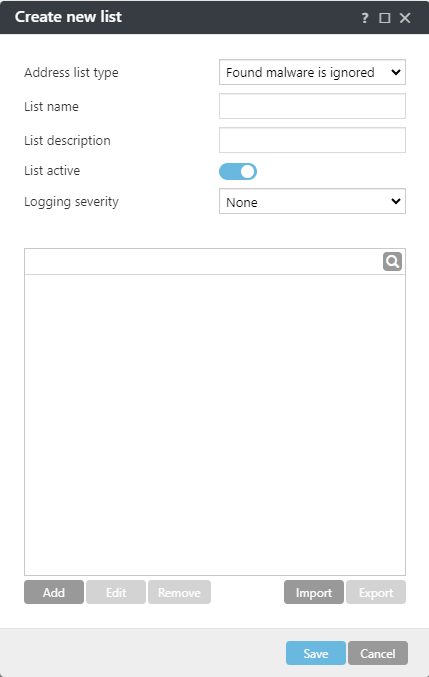The height and width of the screenshot is (677, 429).
Task: Open help via question mark icon
Action: click(365, 18)
